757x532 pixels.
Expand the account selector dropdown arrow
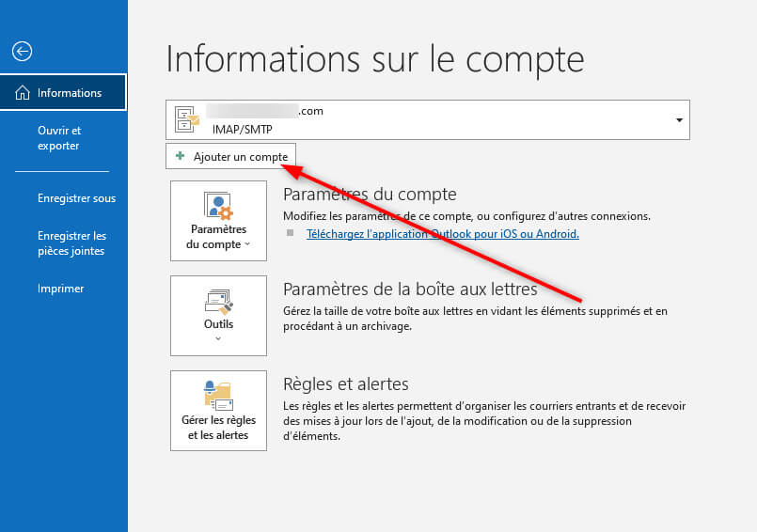coord(679,120)
